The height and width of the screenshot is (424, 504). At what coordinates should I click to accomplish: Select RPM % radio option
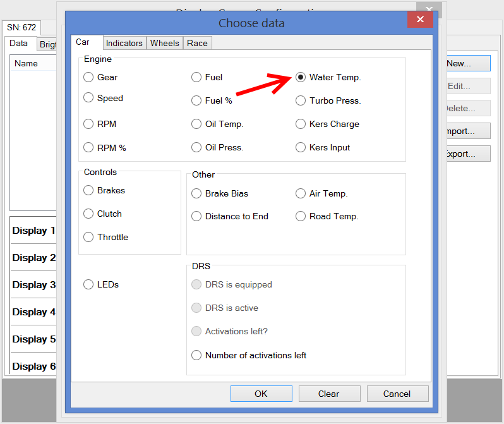[88, 147]
